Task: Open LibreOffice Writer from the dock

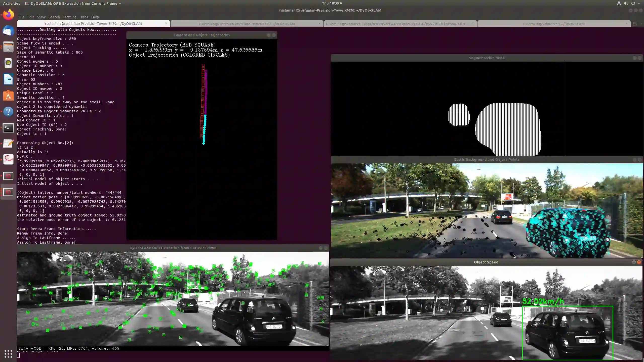Action: coord(8,79)
